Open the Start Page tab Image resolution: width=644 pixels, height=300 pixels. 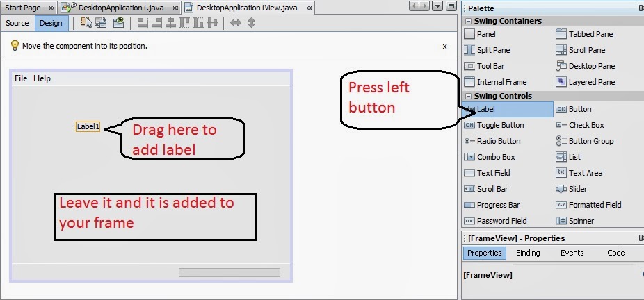23,8
